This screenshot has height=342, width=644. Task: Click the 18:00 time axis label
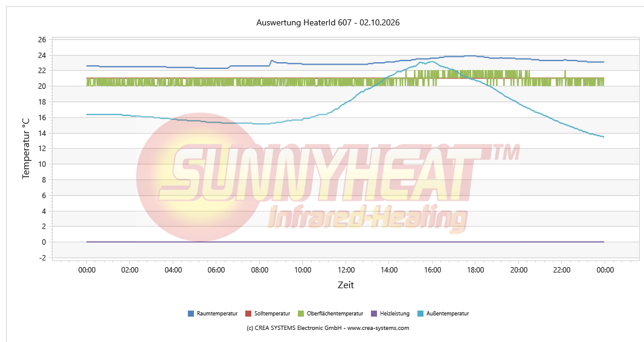pyautogui.click(x=475, y=270)
